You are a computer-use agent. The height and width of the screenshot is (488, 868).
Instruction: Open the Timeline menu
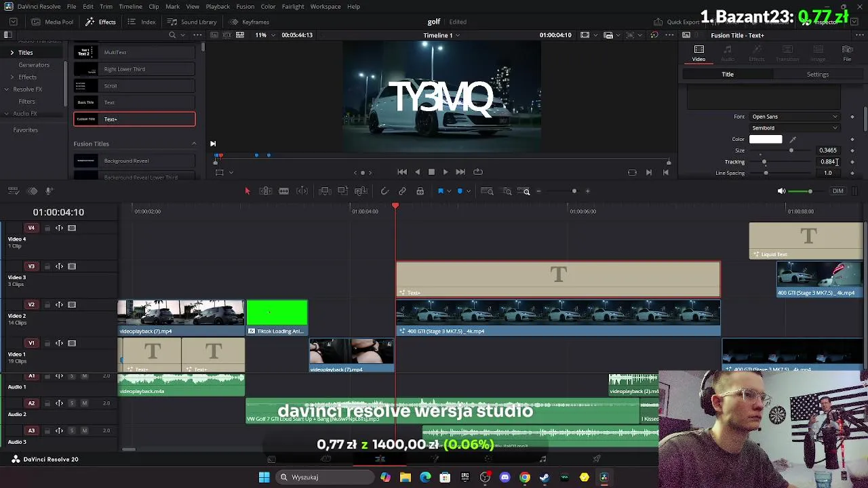[130, 7]
